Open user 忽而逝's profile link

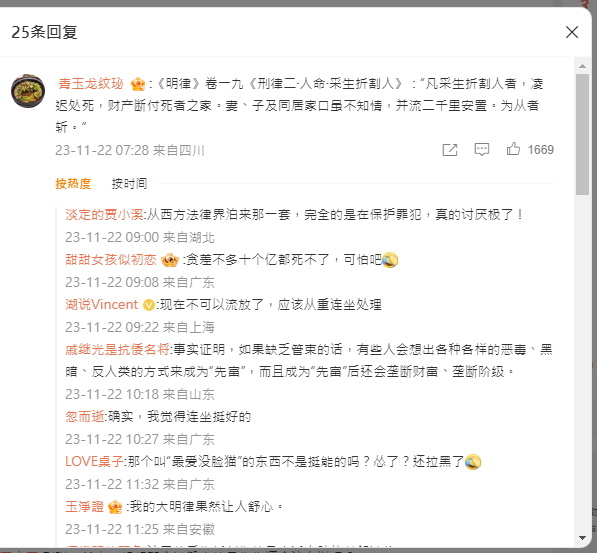(85, 417)
